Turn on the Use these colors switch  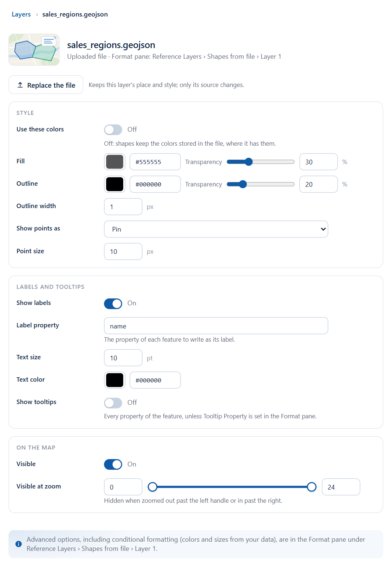tap(113, 130)
